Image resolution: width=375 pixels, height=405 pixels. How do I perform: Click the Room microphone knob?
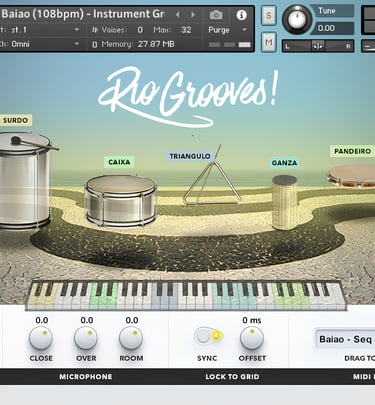(x=131, y=339)
